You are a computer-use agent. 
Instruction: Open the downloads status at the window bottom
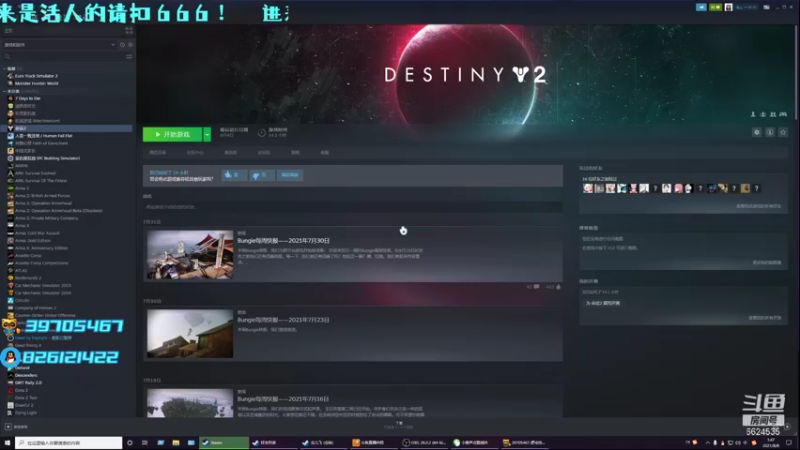pyautogui.click(x=399, y=424)
